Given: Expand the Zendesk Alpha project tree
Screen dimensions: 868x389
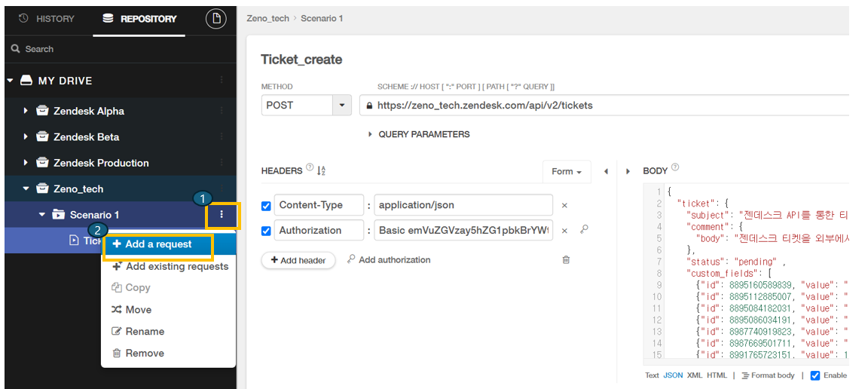Looking at the screenshot, I should point(26,111).
